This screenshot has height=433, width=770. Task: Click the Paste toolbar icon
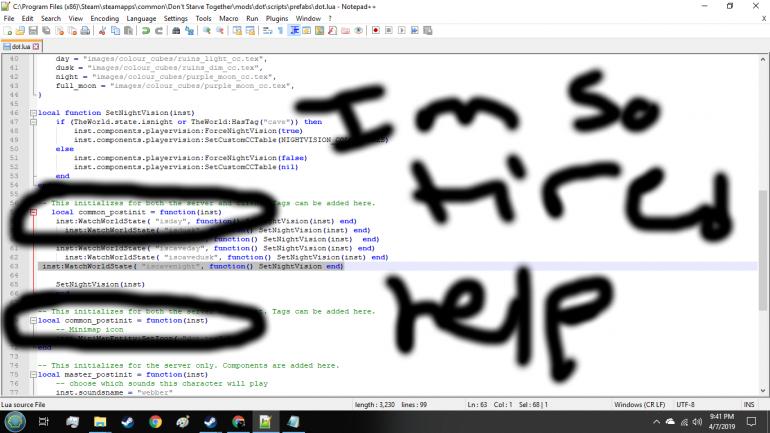(x=128, y=30)
